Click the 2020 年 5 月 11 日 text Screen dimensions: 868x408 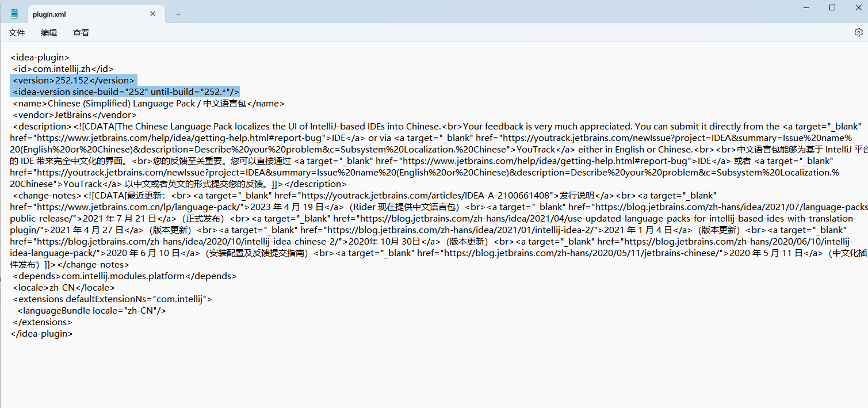767,253
